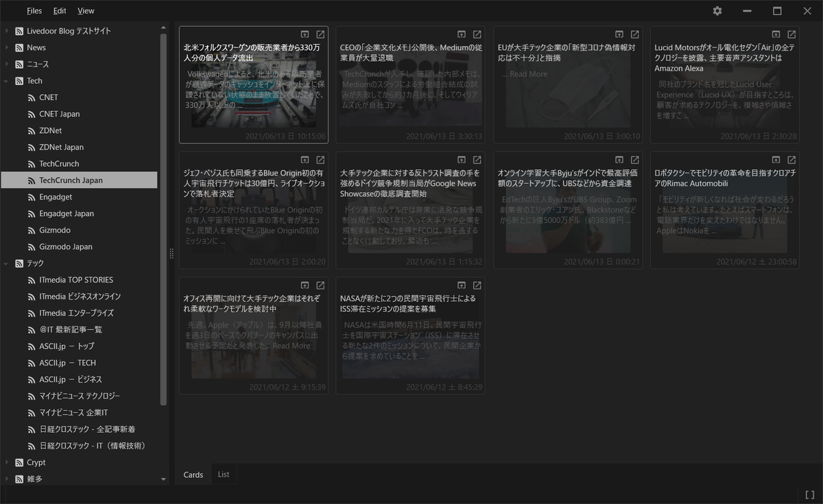Open the Lucid Motors article in browser
Screen dimensions: 823x504
(791, 33)
